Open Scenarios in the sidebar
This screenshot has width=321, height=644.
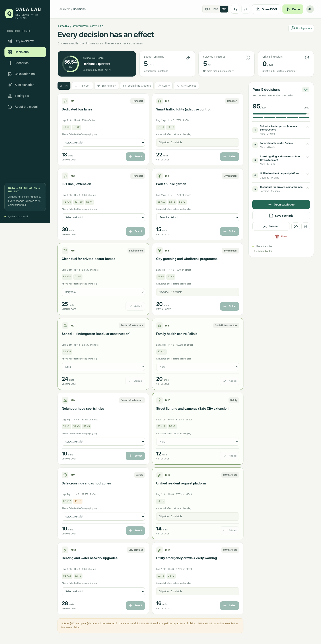click(25, 63)
